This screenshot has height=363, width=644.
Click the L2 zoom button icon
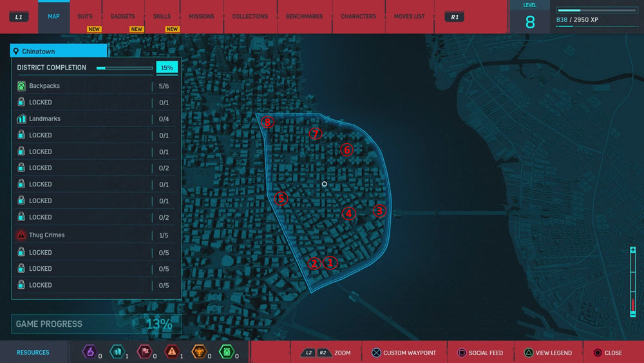(x=308, y=353)
